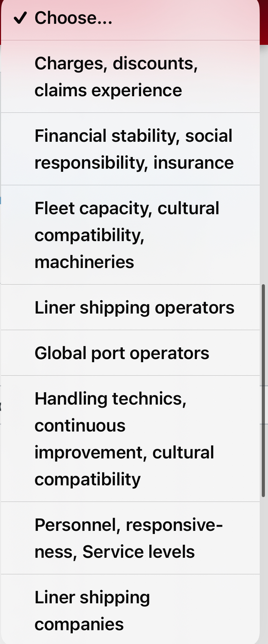Click the checkmark beside Choose…
Image resolution: width=268 pixels, height=644 pixels.
click(x=20, y=18)
